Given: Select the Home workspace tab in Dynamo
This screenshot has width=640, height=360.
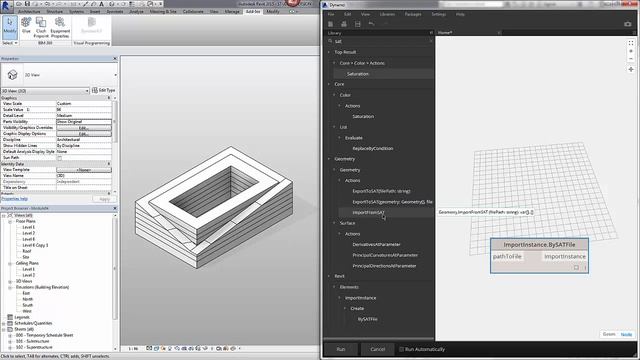Looking at the screenshot, I should tap(445, 33).
